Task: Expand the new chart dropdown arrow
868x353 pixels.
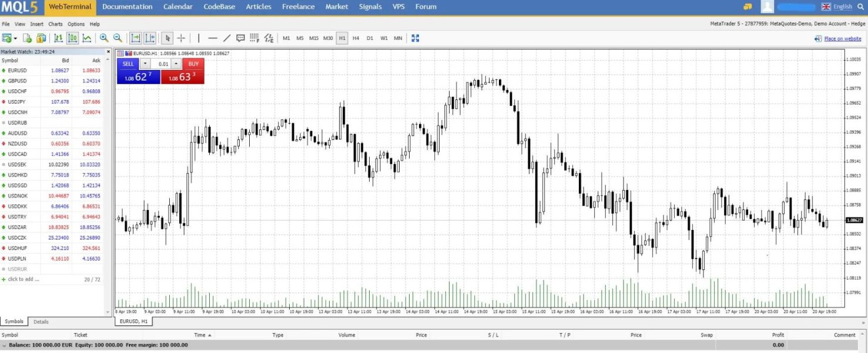Action: [x=15, y=39]
